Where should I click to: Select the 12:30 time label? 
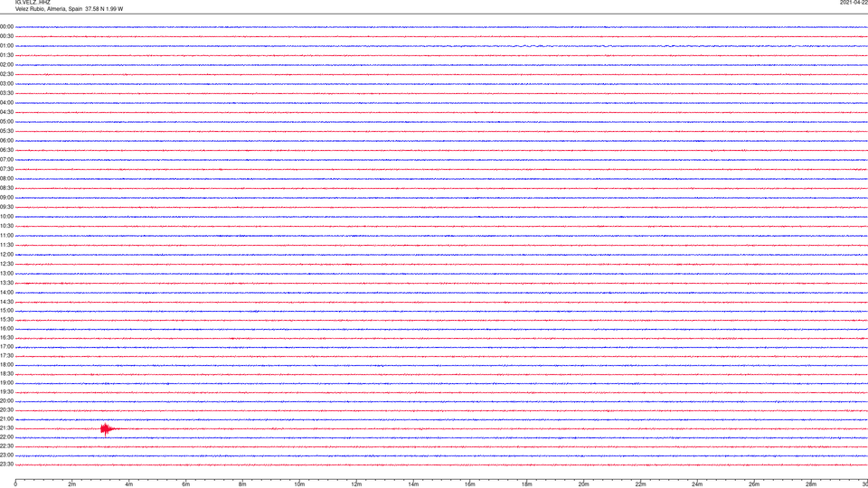[6, 264]
